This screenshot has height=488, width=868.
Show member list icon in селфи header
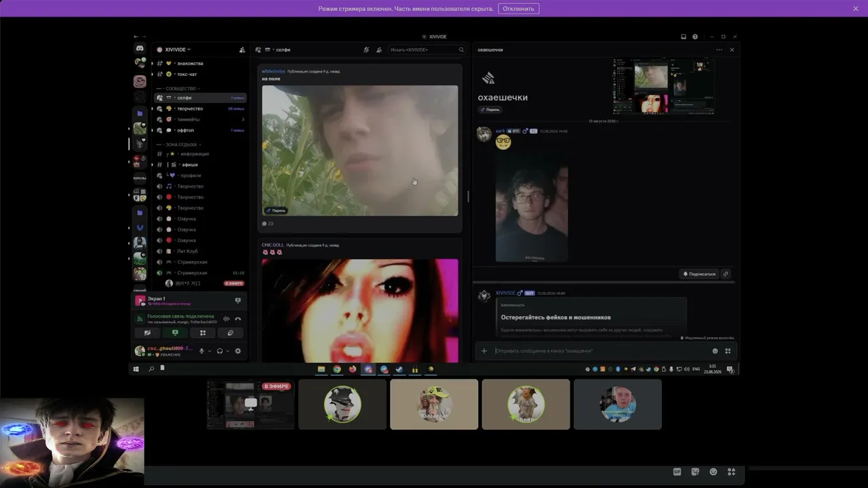pyautogui.click(x=379, y=49)
